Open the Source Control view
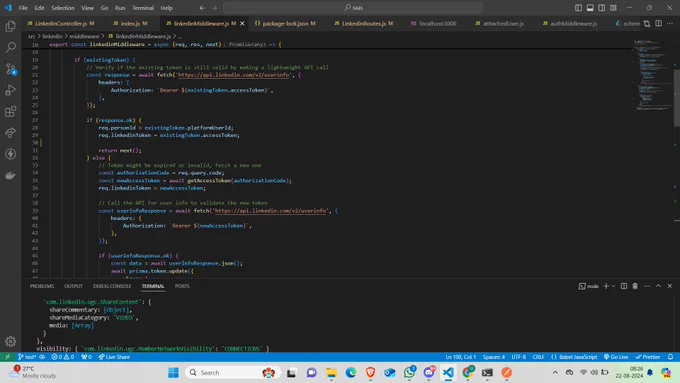The width and height of the screenshot is (680, 383). 10,69
